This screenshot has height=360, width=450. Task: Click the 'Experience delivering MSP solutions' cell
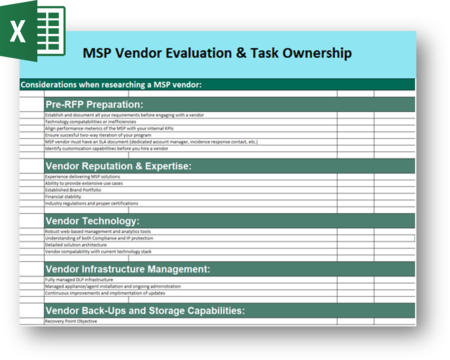191,177
